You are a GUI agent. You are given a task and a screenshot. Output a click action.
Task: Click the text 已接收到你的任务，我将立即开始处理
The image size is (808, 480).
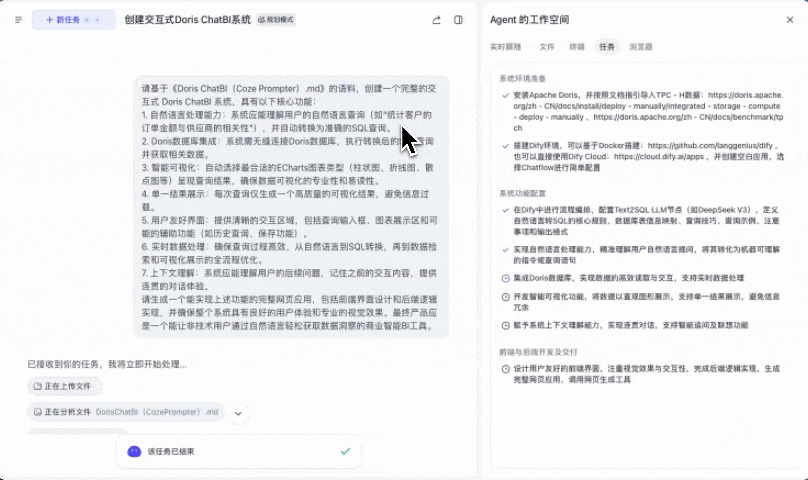pos(107,365)
